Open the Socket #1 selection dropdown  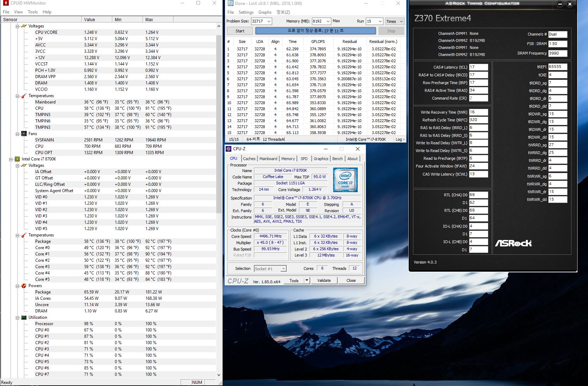283,269
